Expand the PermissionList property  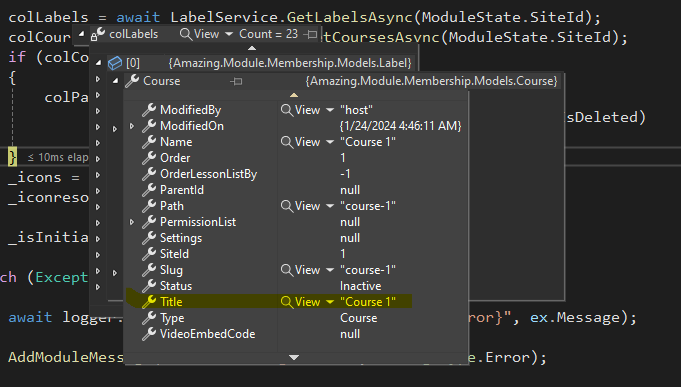click(132, 222)
